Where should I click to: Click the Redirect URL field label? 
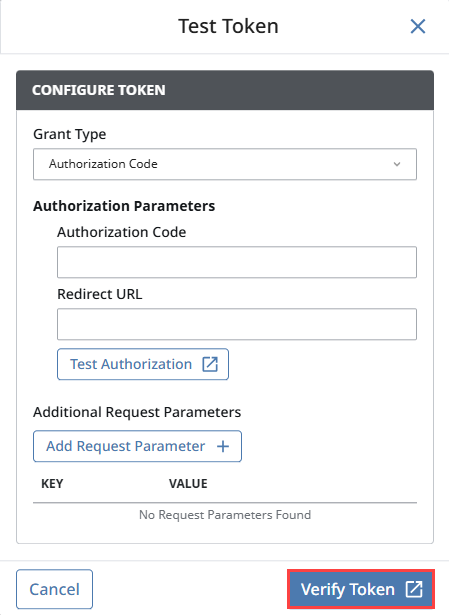(x=100, y=294)
